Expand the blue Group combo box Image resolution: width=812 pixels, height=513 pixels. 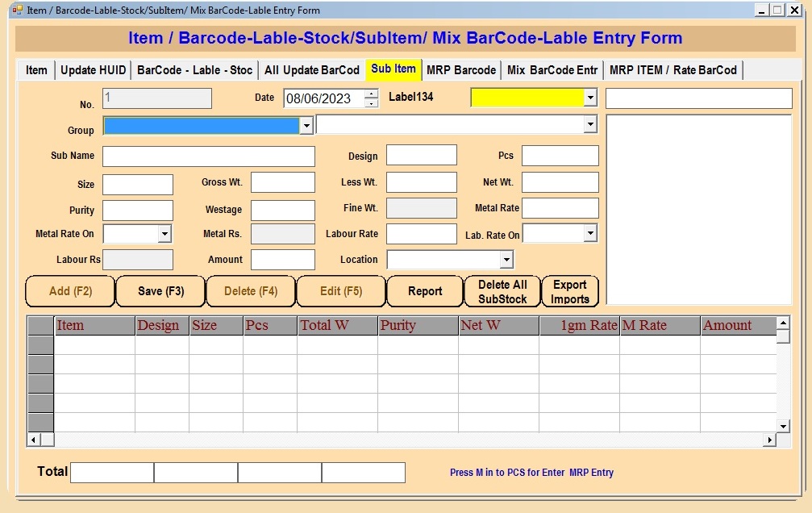click(306, 126)
